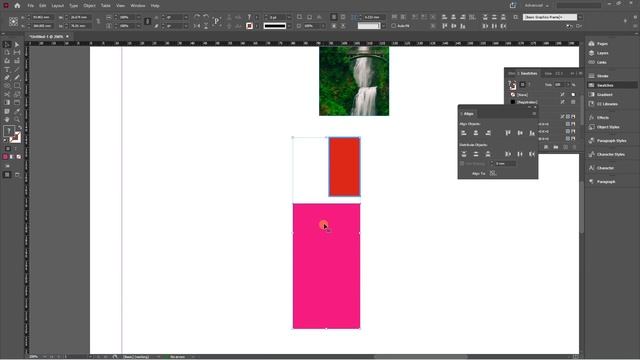Open the Character Styles panel

[612, 154]
